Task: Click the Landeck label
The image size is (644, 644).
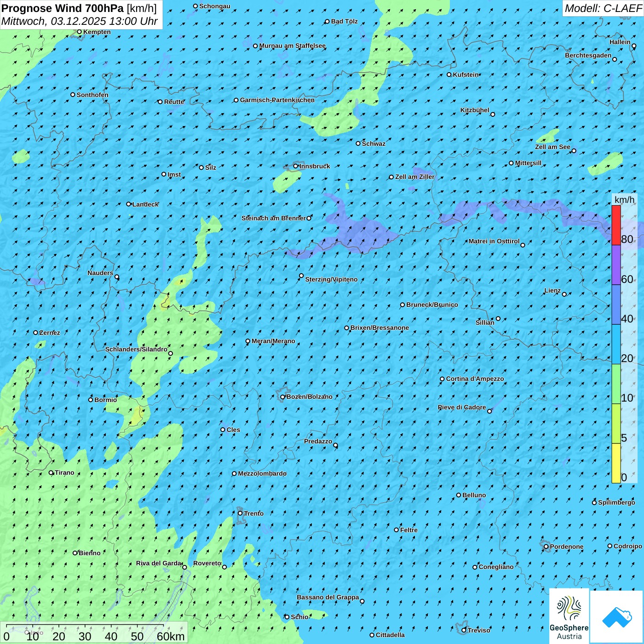Action: tap(145, 204)
